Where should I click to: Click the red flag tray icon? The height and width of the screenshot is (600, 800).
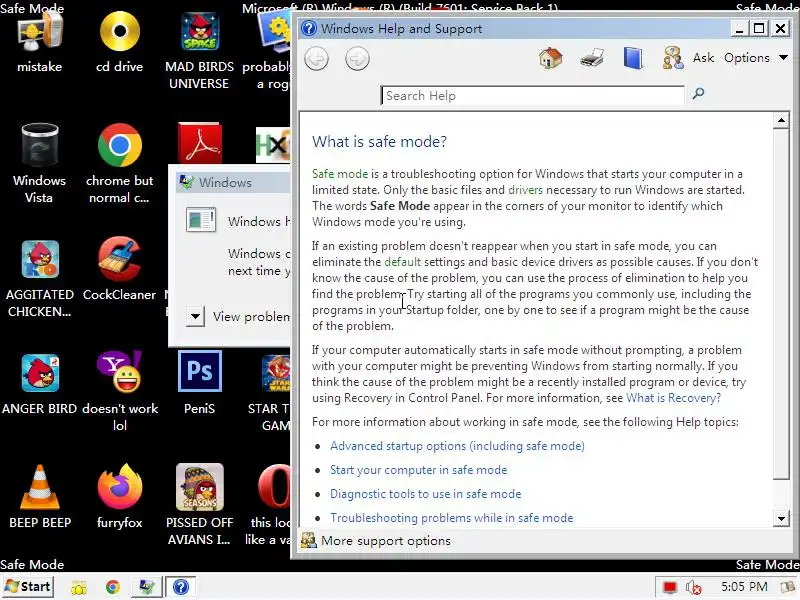(669, 588)
